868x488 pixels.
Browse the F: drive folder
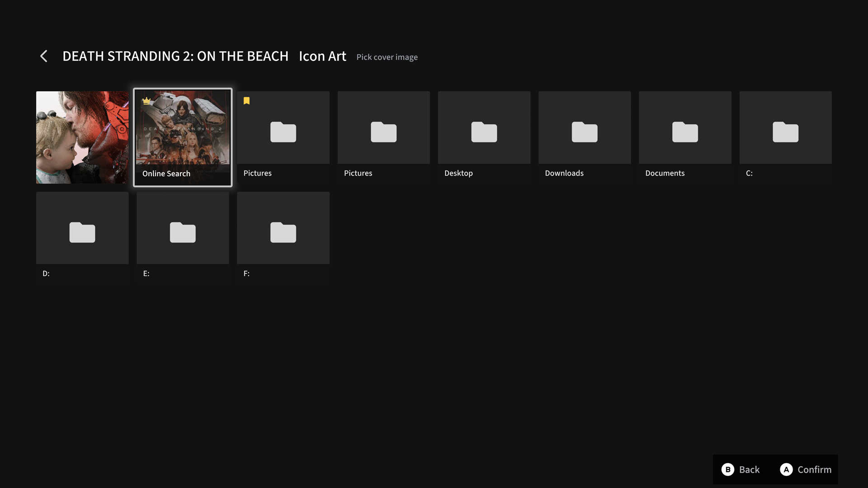pos(283,238)
